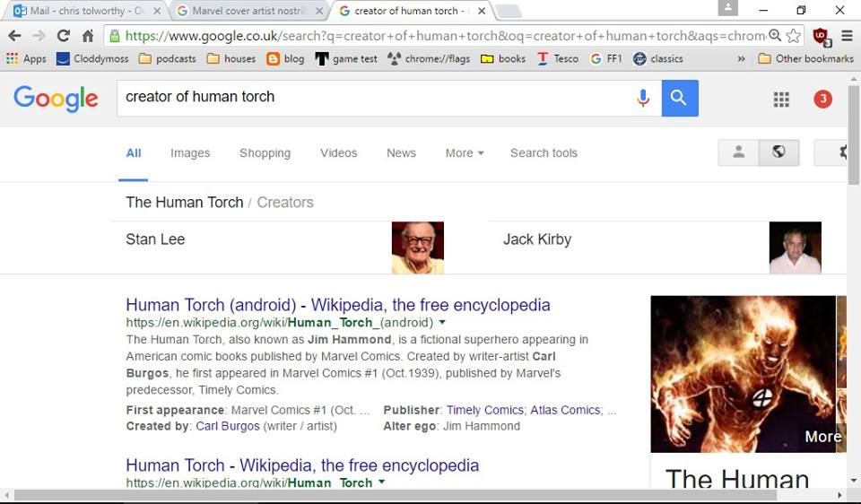861x504 pixels.
Task: Open the blog bookmark
Action: tap(285, 59)
